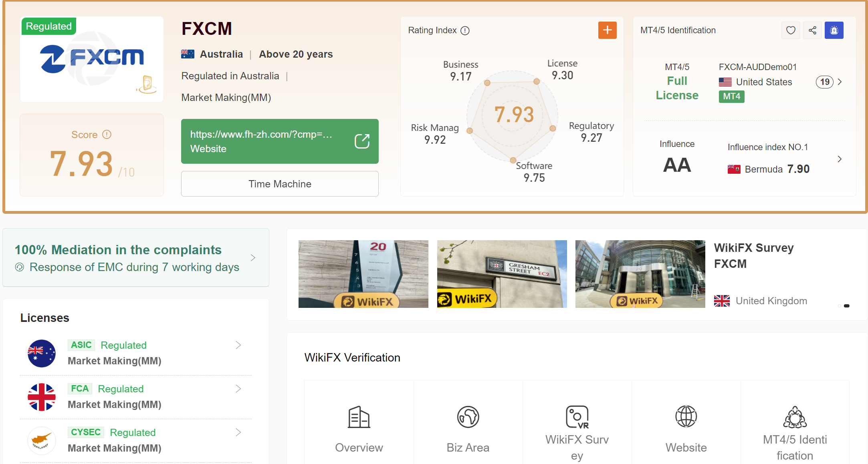Click the ASIC license tag
The height and width of the screenshot is (464, 868).
pyautogui.click(x=81, y=345)
